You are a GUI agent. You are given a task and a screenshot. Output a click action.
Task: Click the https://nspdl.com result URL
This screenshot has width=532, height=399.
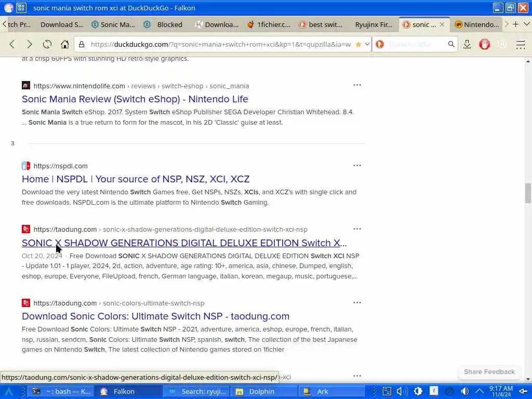click(60, 166)
